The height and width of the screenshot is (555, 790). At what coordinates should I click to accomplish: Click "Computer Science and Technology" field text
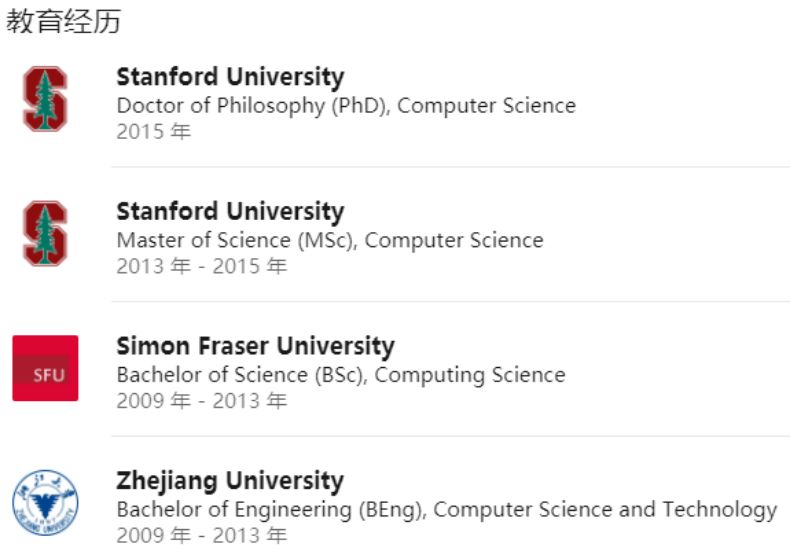(x=605, y=509)
